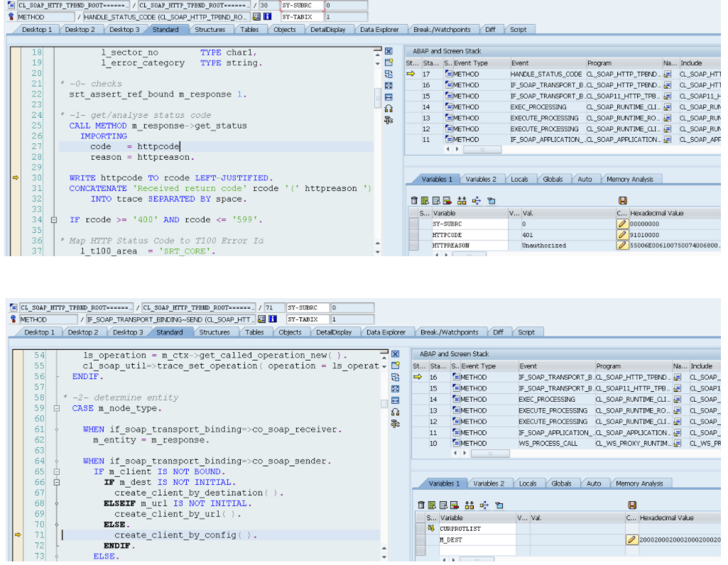Select value 401 of HTTPCODE
This screenshot has width=728, height=565.
pos(527,235)
